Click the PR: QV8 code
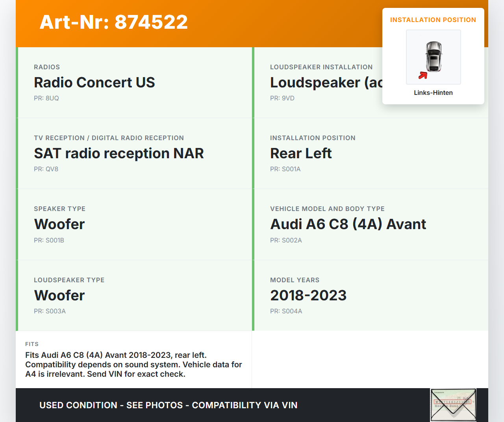The width and height of the screenshot is (504, 422). (x=46, y=169)
